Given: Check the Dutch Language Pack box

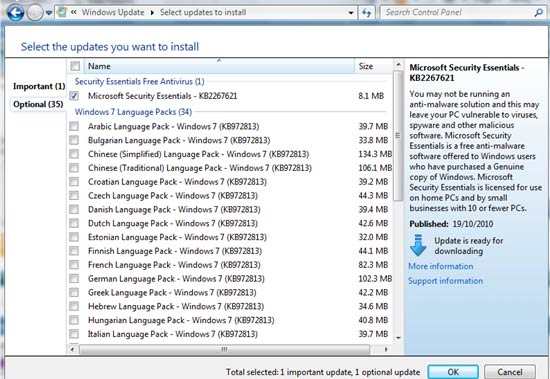Looking at the screenshot, I should pyautogui.click(x=74, y=223).
